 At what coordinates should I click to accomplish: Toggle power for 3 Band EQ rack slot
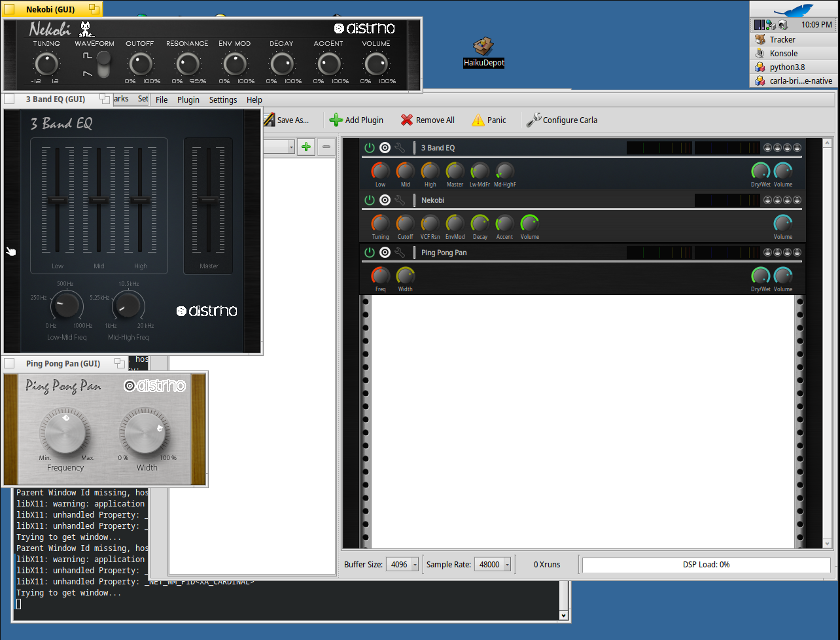(370, 148)
